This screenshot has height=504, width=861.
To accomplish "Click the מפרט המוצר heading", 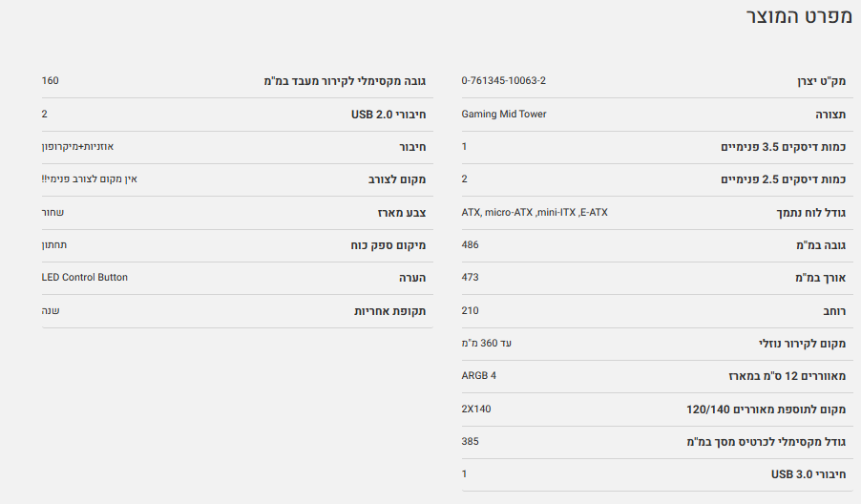I will [x=798, y=16].
